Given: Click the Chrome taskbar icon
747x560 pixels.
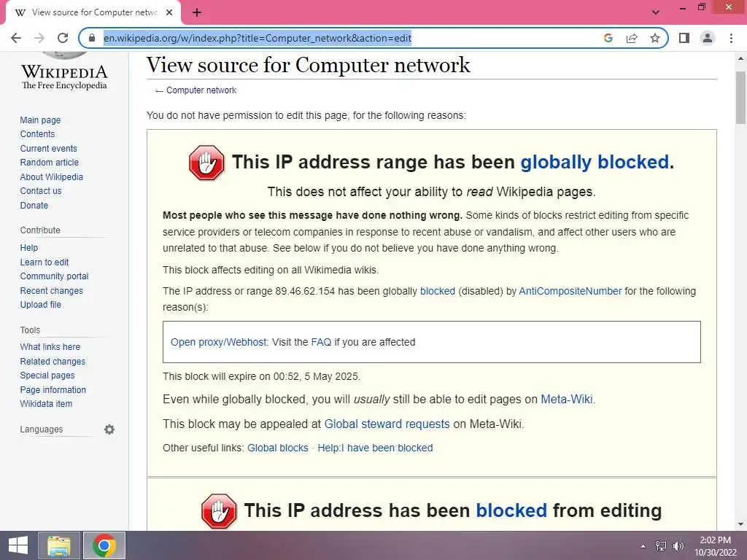Looking at the screenshot, I should click(104, 545).
